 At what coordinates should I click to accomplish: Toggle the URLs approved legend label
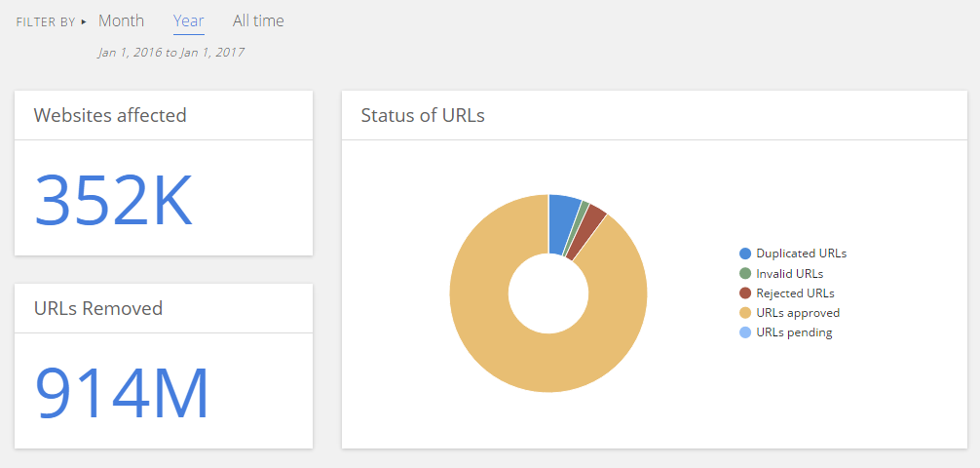[x=798, y=313]
